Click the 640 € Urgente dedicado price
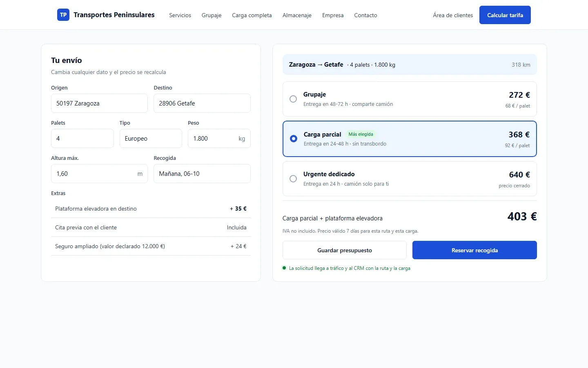This screenshot has height=368, width=588. 519,175
